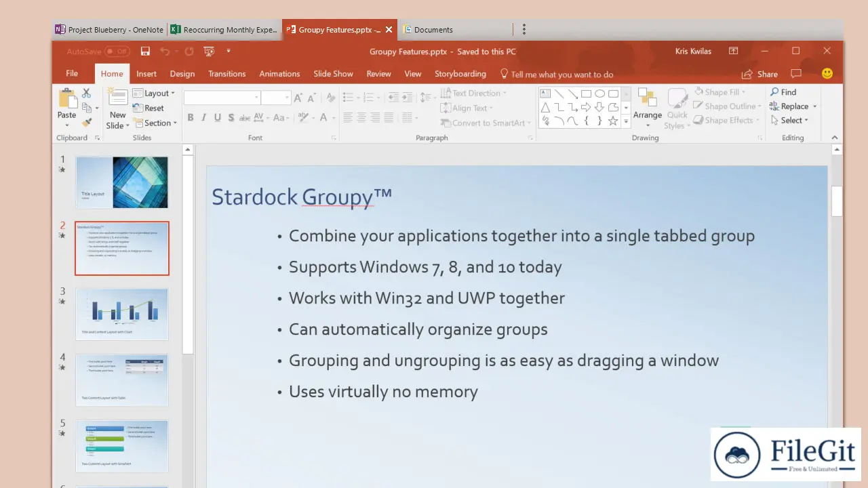The width and height of the screenshot is (868, 488).
Task: Toggle the AutoSave switch
Action: (x=117, y=52)
